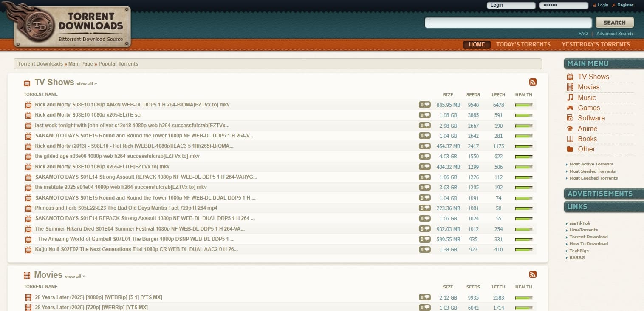Click the icon next to Register link

[x=614, y=6]
